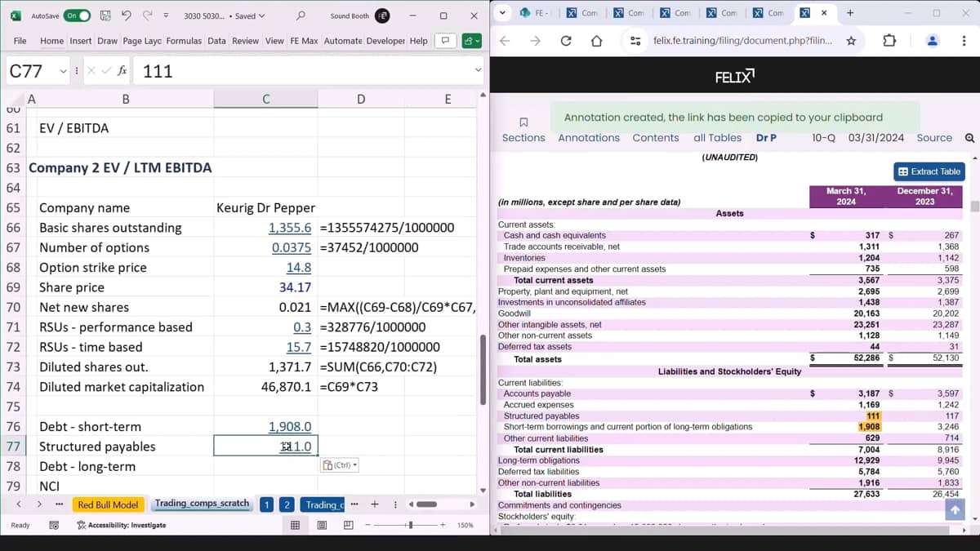Click the Chrome Home icon

click(596, 41)
